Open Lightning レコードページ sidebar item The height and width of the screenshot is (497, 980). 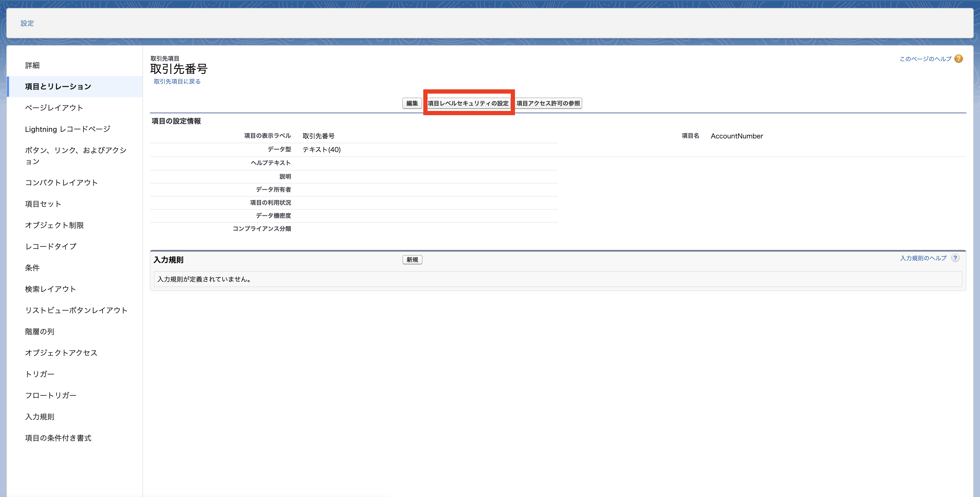click(67, 129)
